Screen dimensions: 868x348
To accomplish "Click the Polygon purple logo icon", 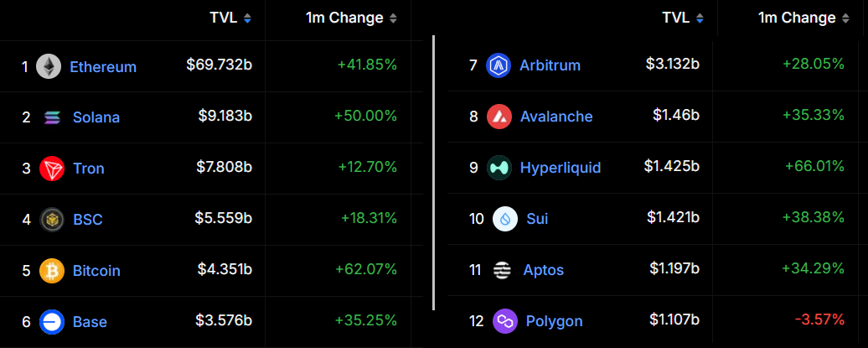I will pyautogui.click(x=505, y=321).
